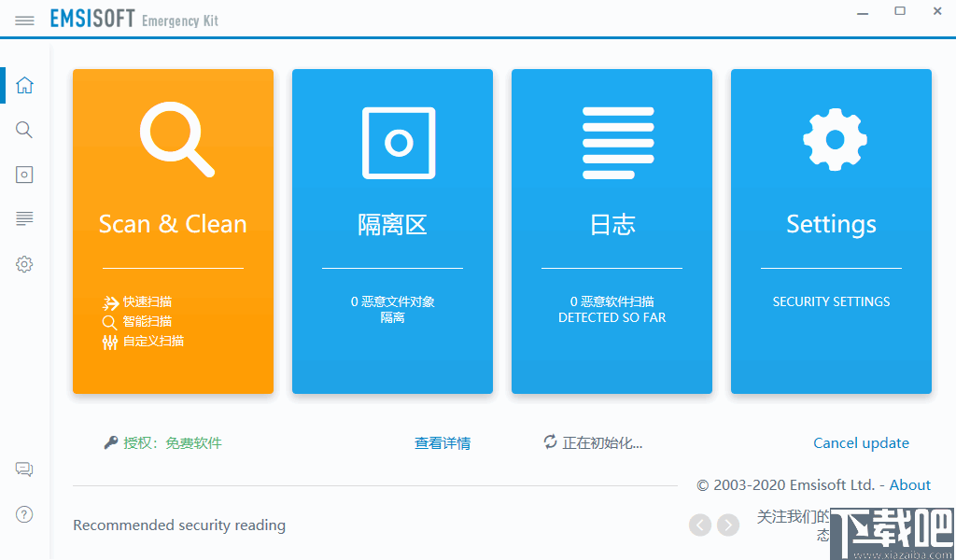956x560 pixels.
Task: Open Help via the question mark icon
Action: [24, 514]
